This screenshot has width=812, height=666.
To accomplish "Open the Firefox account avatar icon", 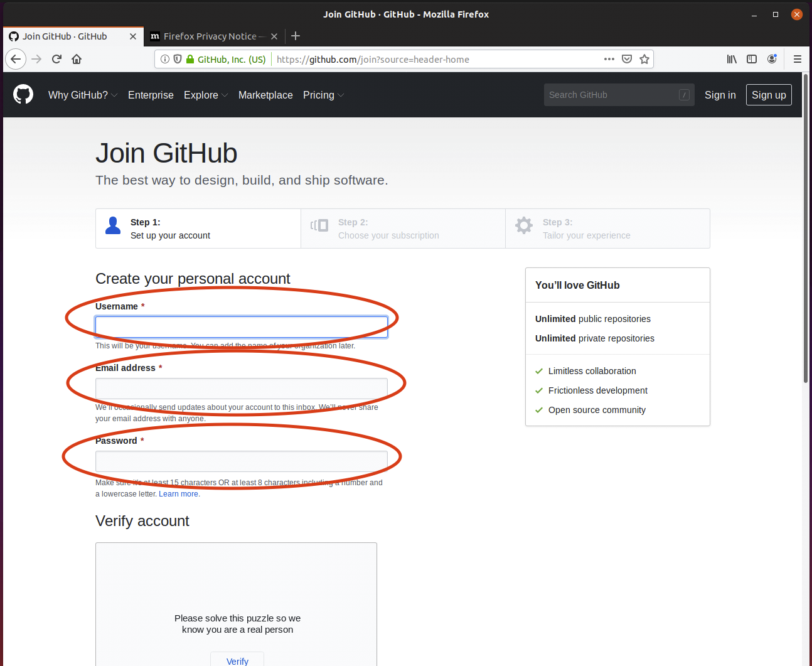I will pyautogui.click(x=772, y=59).
